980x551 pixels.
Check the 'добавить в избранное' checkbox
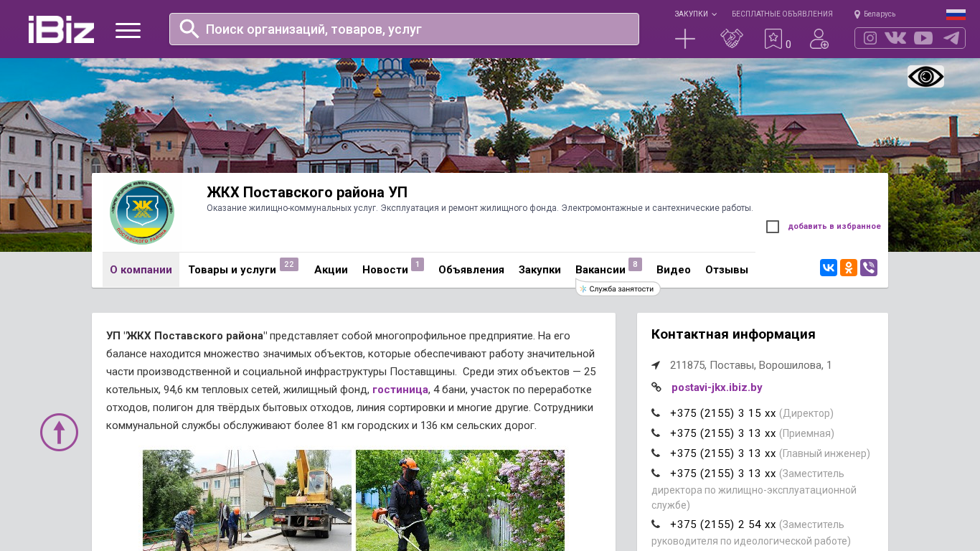coord(773,227)
